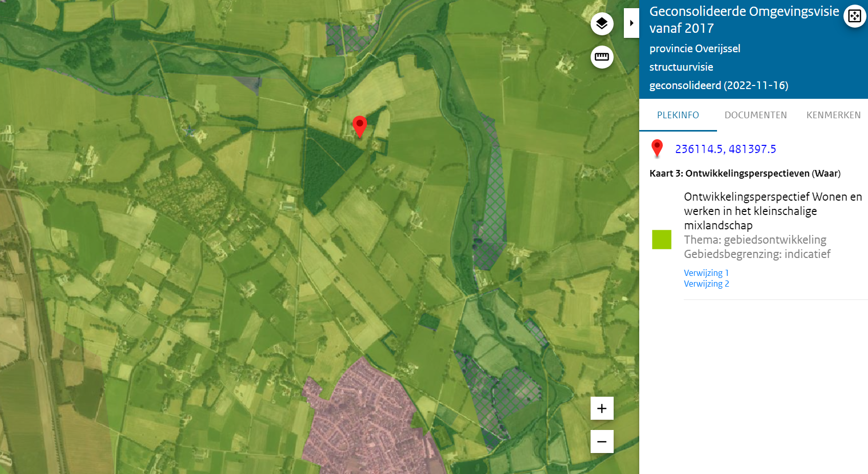Click the green legend color swatch

click(x=662, y=240)
